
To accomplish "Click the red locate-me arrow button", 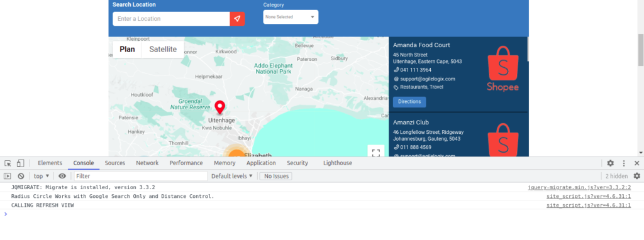I will pyautogui.click(x=237, y=18).
